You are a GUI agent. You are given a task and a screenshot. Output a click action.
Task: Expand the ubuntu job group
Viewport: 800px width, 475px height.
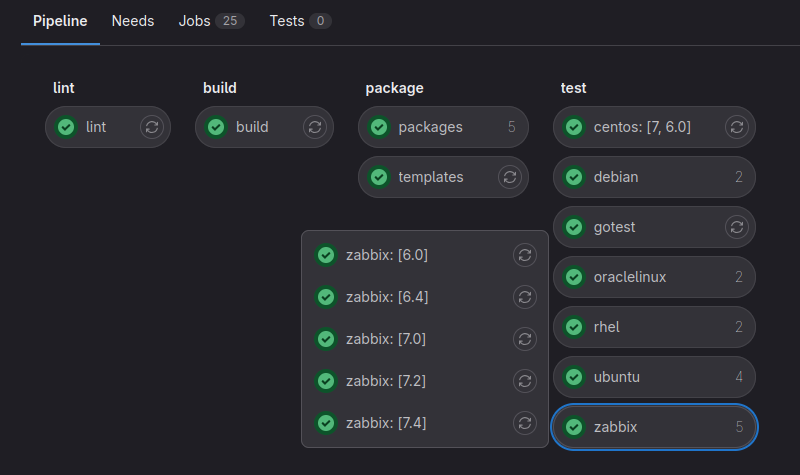(x=654, y=377)
